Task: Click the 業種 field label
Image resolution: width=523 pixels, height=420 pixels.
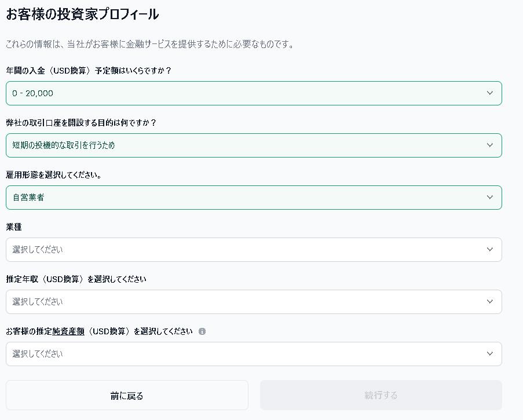Action: [x=14, y=227]
